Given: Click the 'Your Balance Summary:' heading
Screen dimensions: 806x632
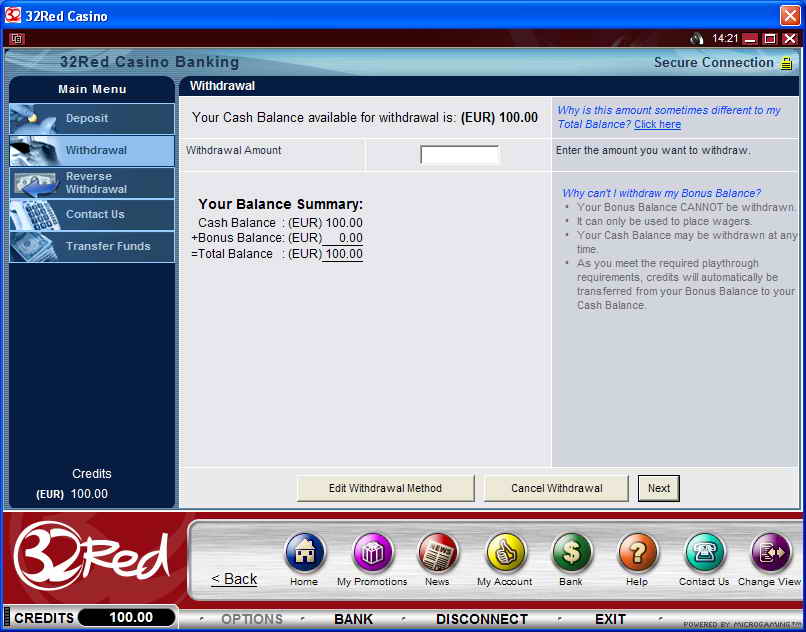Looking at the screenshot, I should pos(281,204).
